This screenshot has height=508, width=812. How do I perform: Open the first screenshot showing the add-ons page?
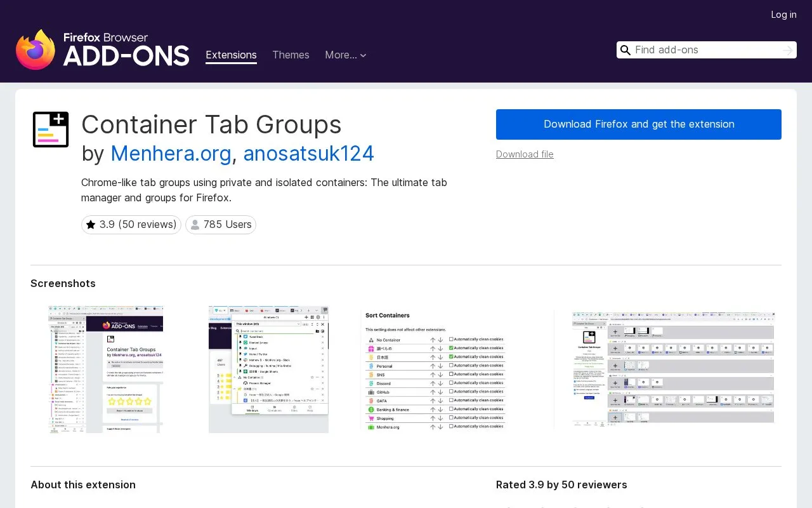point(106,370)
